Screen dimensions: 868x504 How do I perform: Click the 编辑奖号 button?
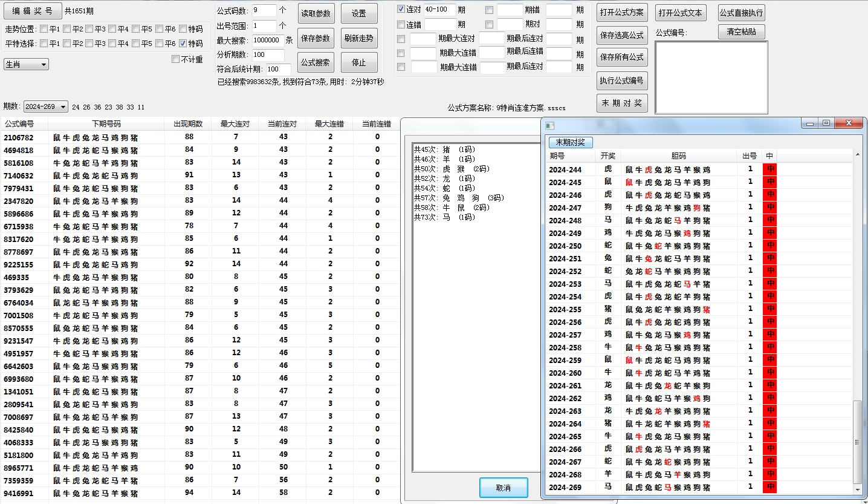(33, 11)
